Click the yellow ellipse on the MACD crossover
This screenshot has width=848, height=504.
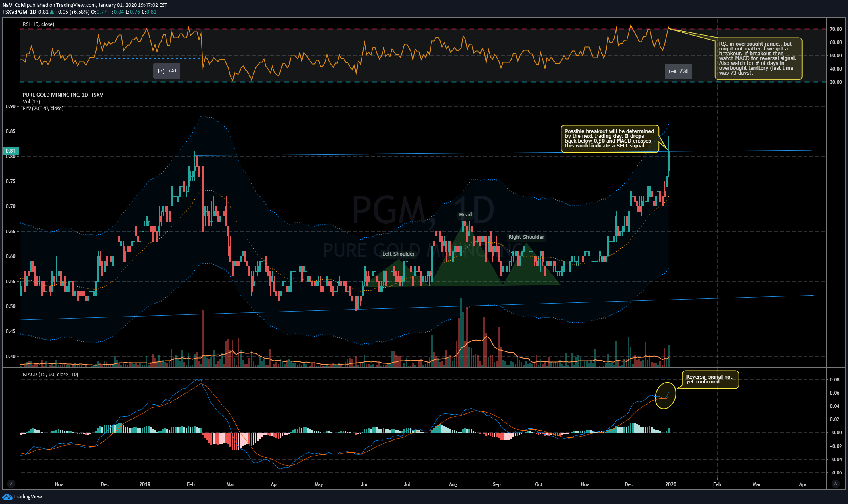point(665,395)
